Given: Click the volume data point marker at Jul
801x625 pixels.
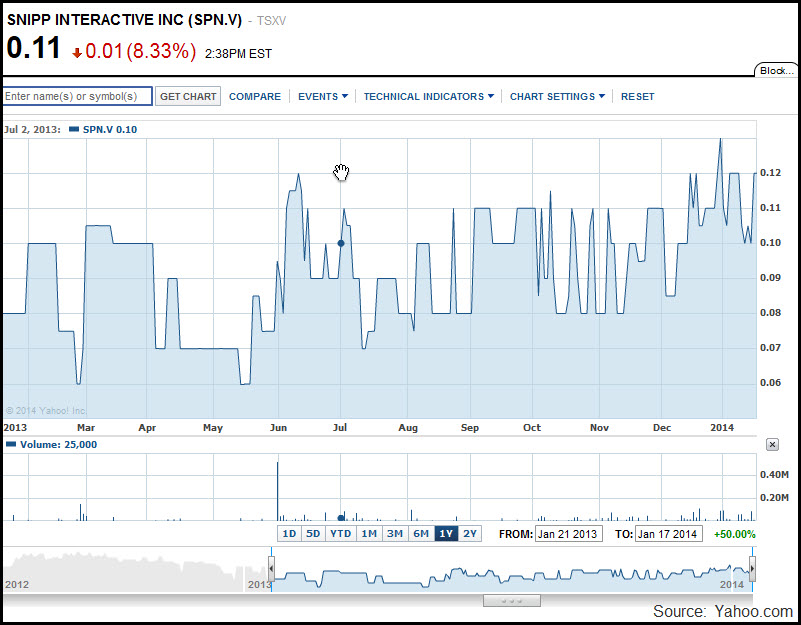Looking at the screenshot, I should click(341, 518).
